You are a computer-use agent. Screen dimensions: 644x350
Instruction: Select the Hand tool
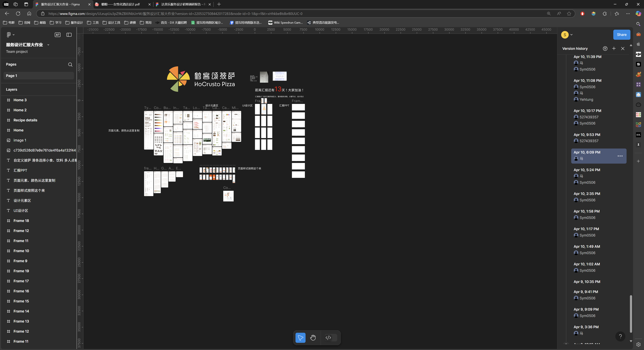point(313,337)
